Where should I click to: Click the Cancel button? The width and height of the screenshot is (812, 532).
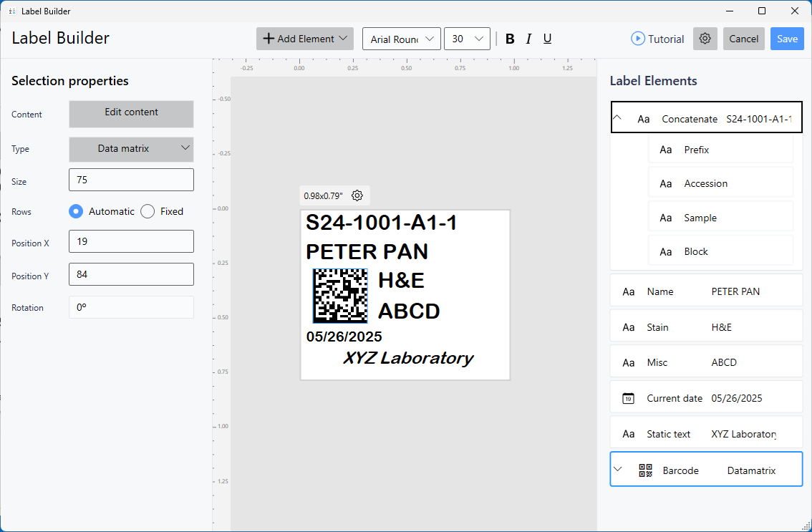[x=744, y=39]
